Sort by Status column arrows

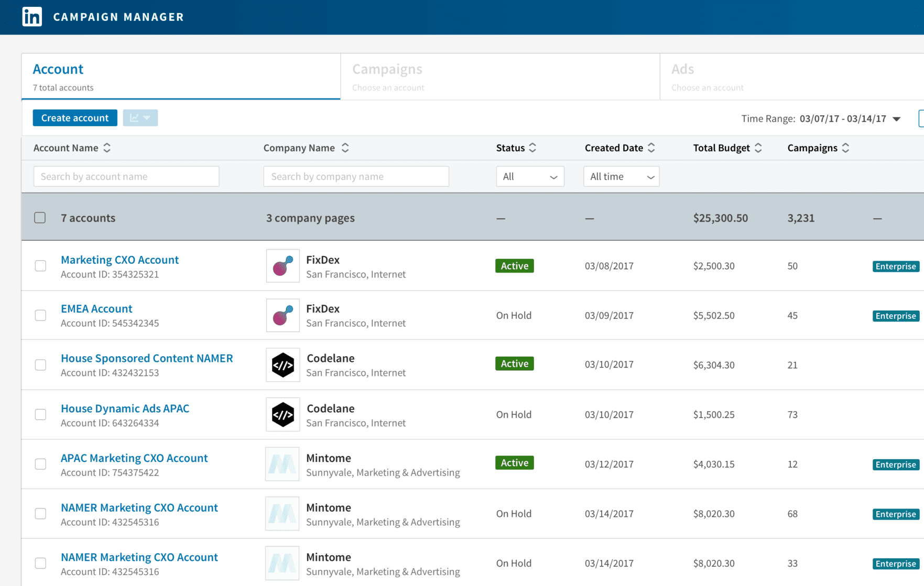[532, 148]
